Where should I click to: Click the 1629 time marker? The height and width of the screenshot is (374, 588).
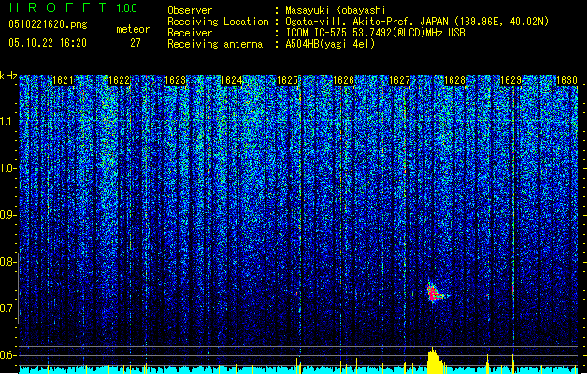[x=511, y=80]
